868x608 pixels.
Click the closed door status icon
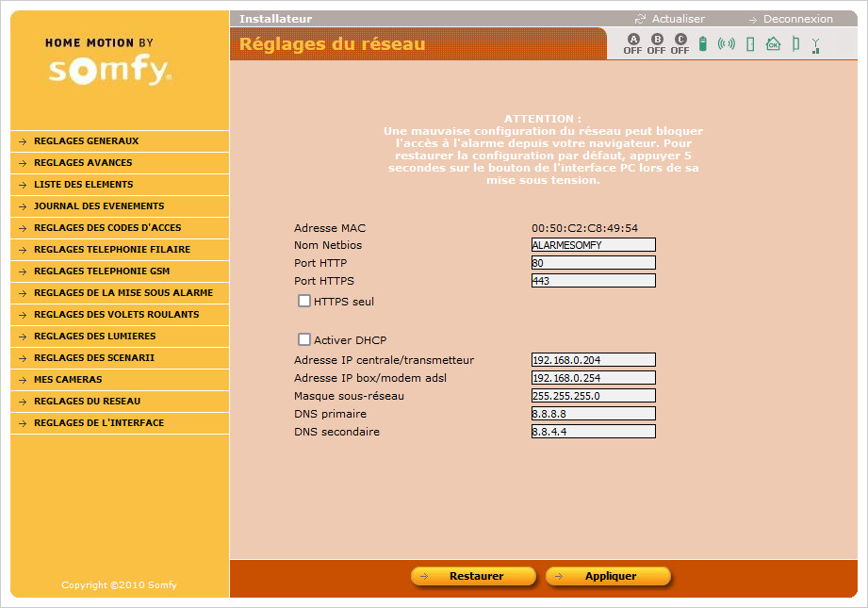[750, 43]
